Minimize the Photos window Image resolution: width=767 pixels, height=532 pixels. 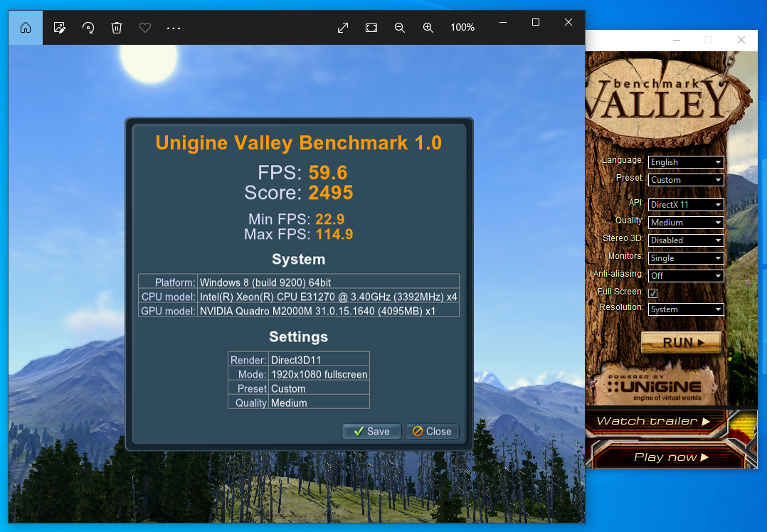pyautogui.click(x=503, y=23)
